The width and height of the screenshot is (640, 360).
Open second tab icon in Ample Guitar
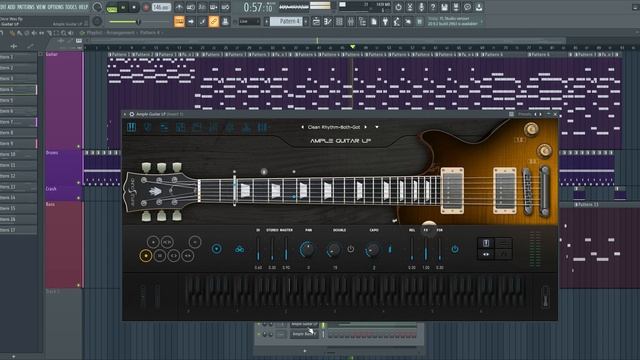pos(148,128)
